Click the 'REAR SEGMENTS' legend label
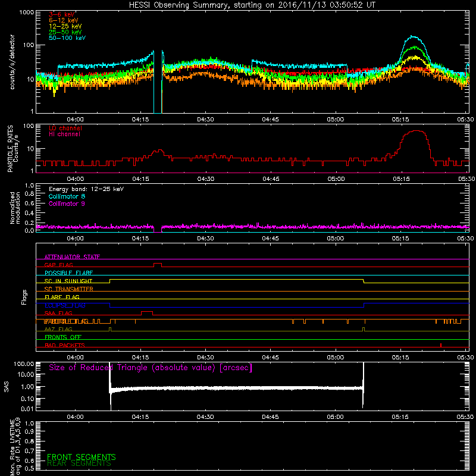The image size is (476, 476). pyautogui.click(x=79, y=464)
